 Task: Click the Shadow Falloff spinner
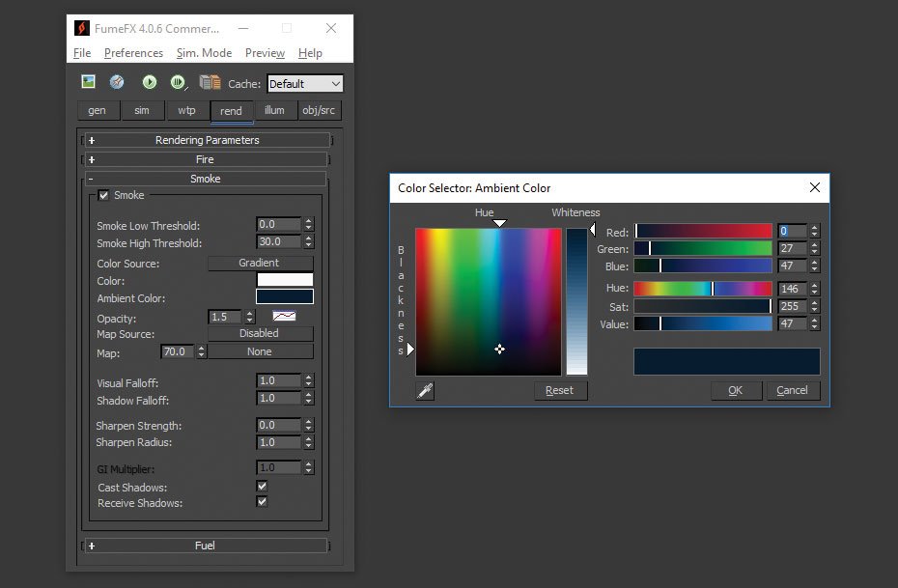[x=309, y=398]
